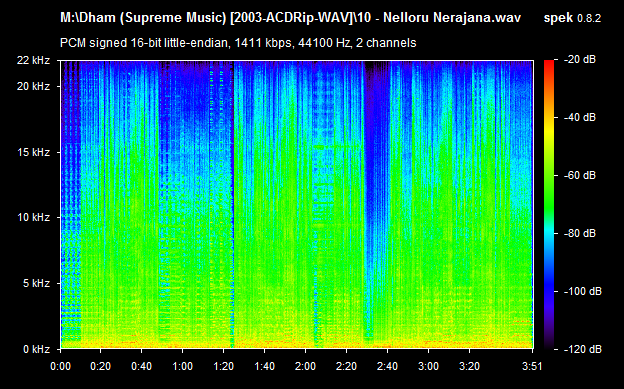624x389 pixels.
Task: Click the 3:51 end time label
Action: [532, 366]
